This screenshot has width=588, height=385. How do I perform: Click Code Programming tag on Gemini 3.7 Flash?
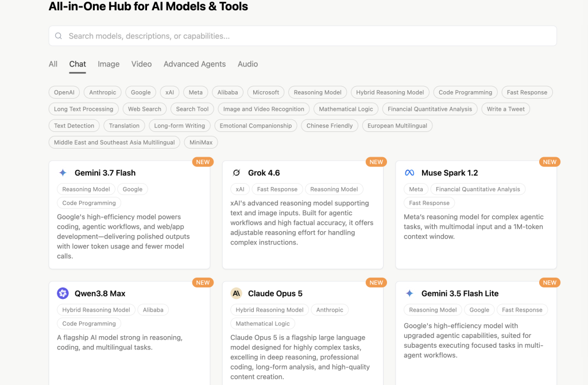click(x=89, y=203)
